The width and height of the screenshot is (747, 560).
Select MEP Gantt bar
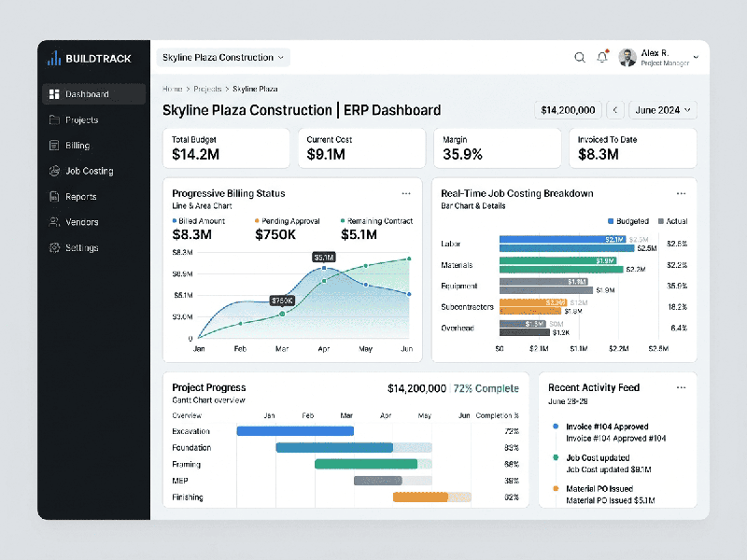point(378,481)
